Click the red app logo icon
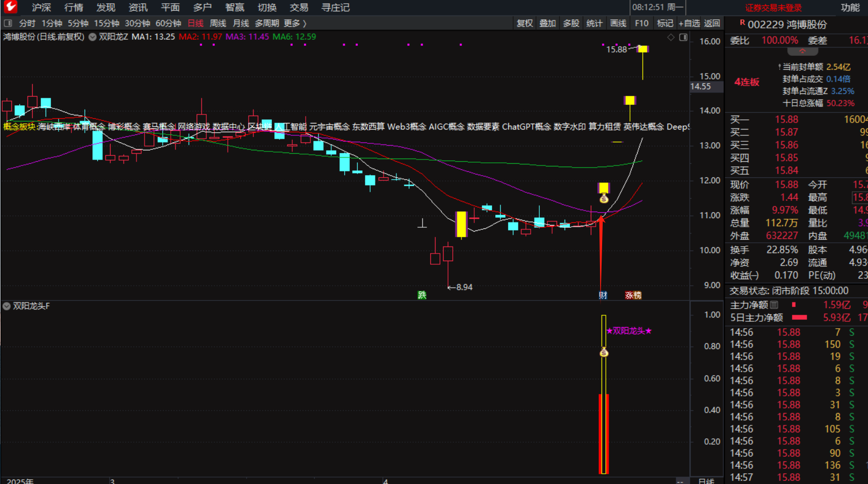 [x=10, y=7]
